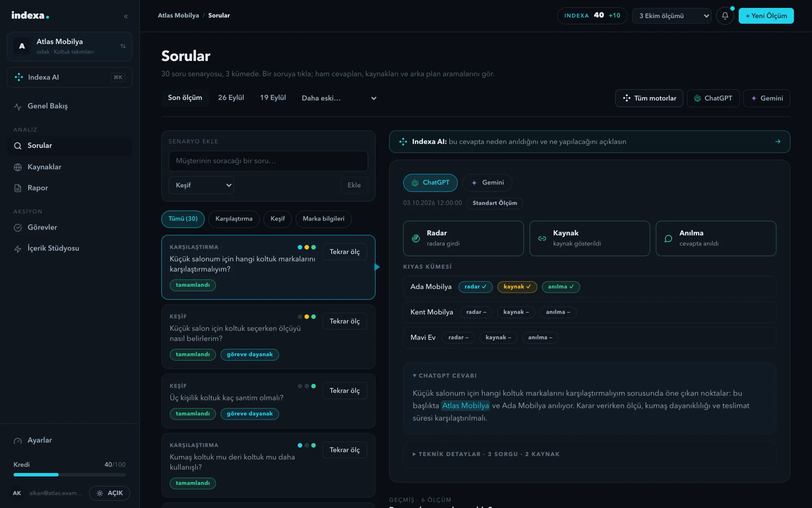Click the ChatGPT logo in top filter
This screenshot has height=508, width=812.
click(x=697, y=98)
